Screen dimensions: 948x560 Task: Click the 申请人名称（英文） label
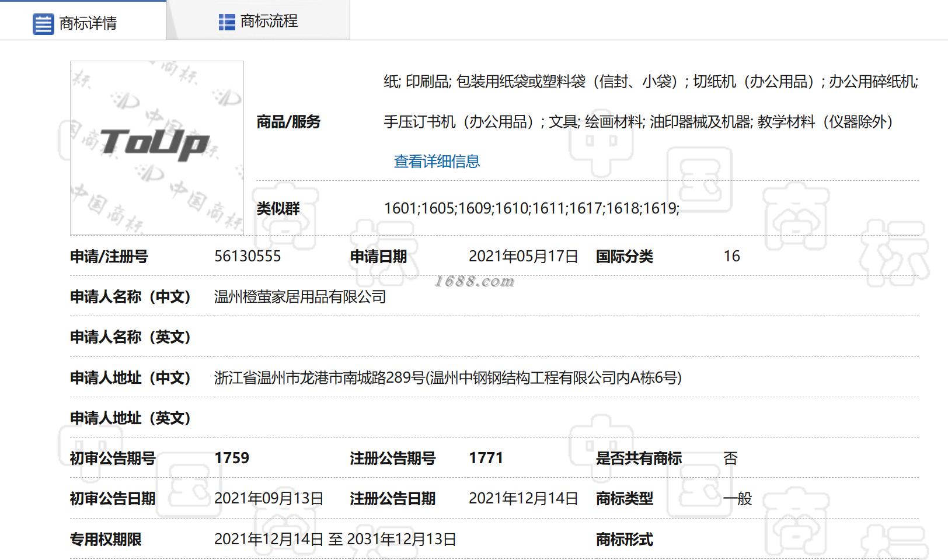pyautogui.click(x=131, y=337)
